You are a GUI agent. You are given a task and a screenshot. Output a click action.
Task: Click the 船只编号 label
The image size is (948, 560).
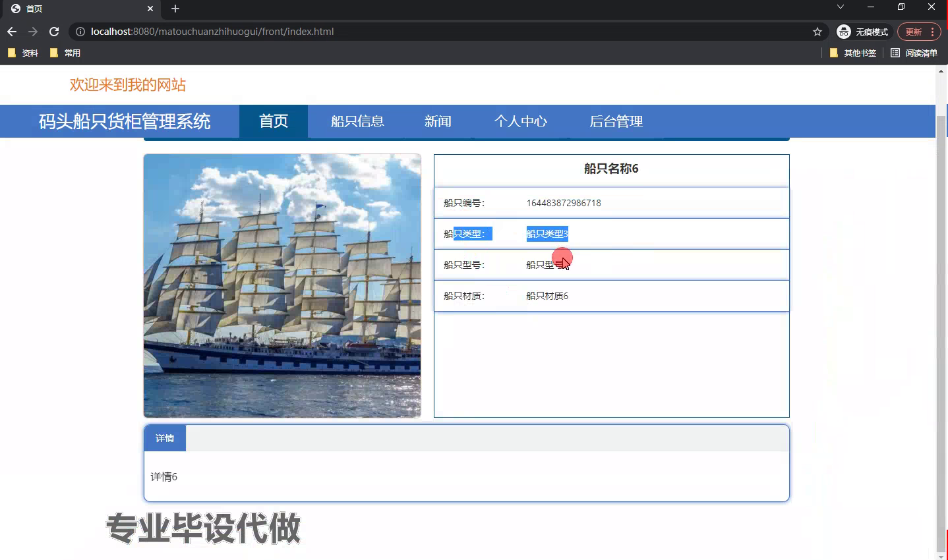click(x=464, y=203)
